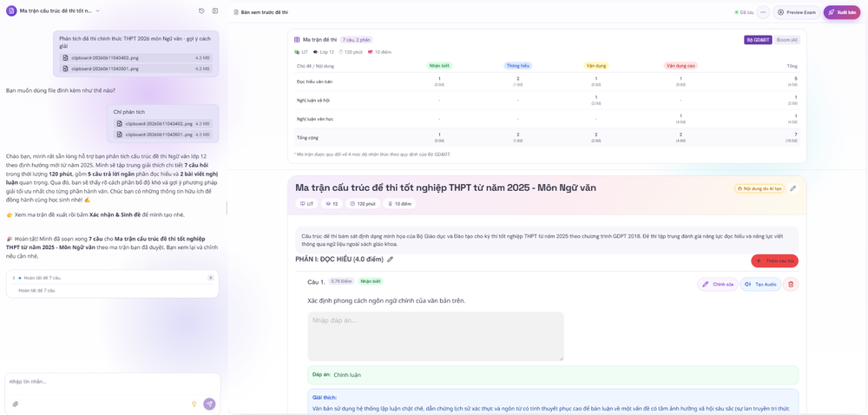Screen dimensions: 868x415
Task: Click the collapse panel icon beside history
Action: [215, 11]
